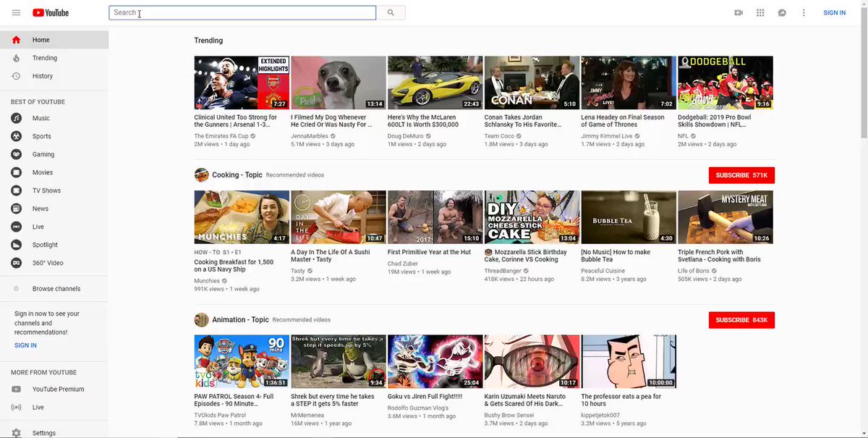Open DIY Mozzarella Stick Cake thumbnail

coord(532,217)
